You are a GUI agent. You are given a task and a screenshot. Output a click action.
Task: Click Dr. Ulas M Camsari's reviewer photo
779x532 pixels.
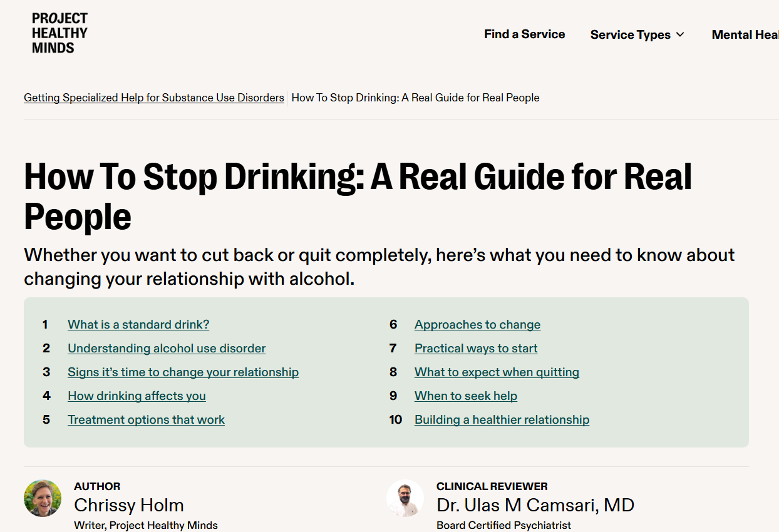coord(405,499)
